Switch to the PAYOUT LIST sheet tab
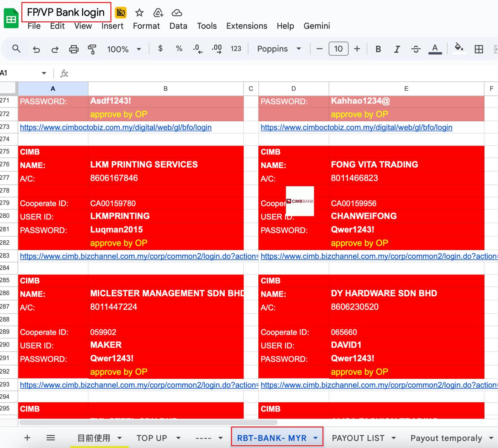Image resolution: width=498 pixels, height=448 pixels. click(358, 438)
